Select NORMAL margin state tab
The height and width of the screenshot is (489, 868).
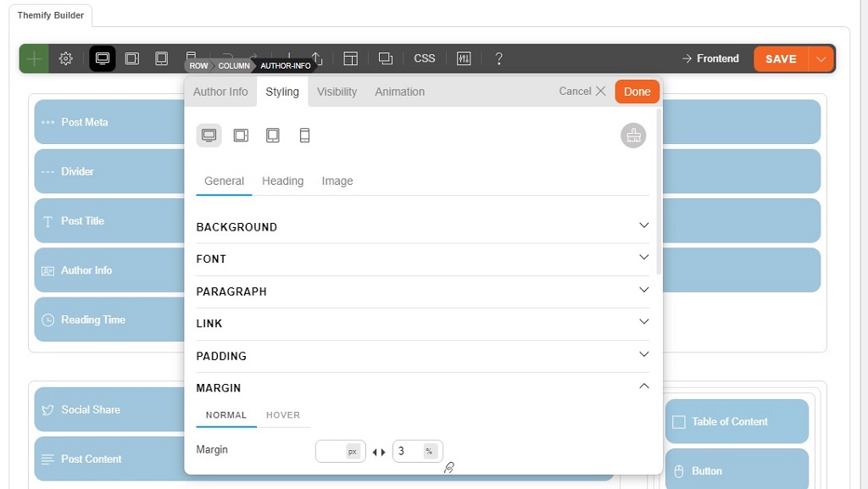(226, 415)
